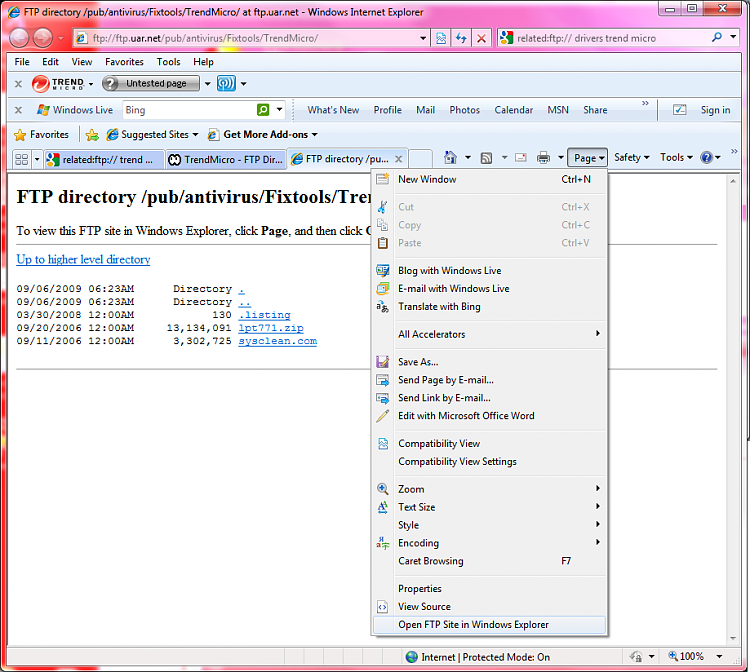The height and width of the screenshot is (672, 750).
Task: Click the Read Mail icon in command bar
Action: click(520, 158)
